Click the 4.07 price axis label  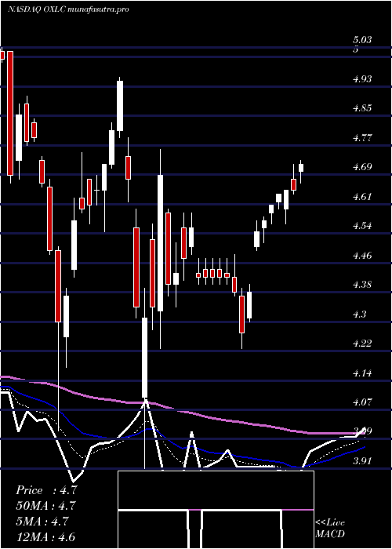[x=362, y=402]
